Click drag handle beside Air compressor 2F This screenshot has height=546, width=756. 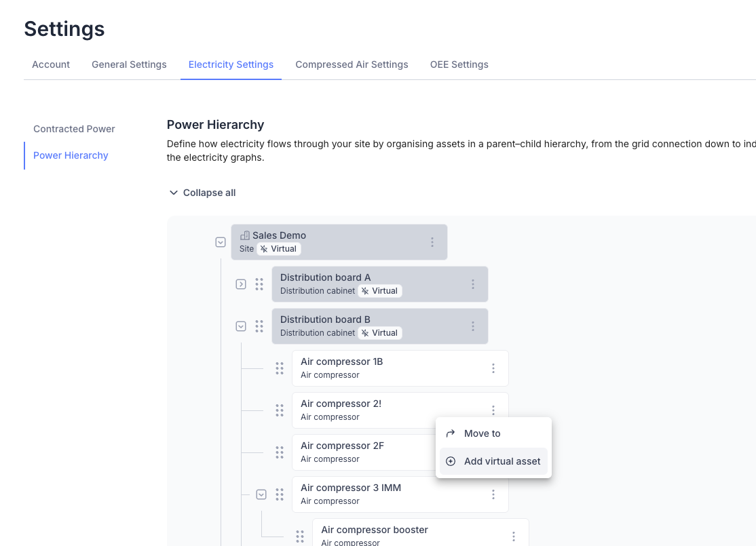pos(280,452)
